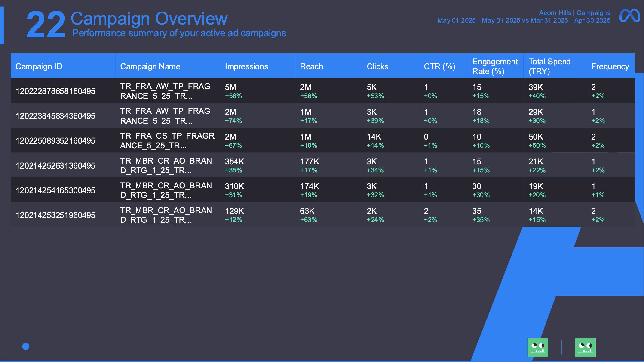
Task: Click the 177K reach value
Action: [x=310, y=162]
